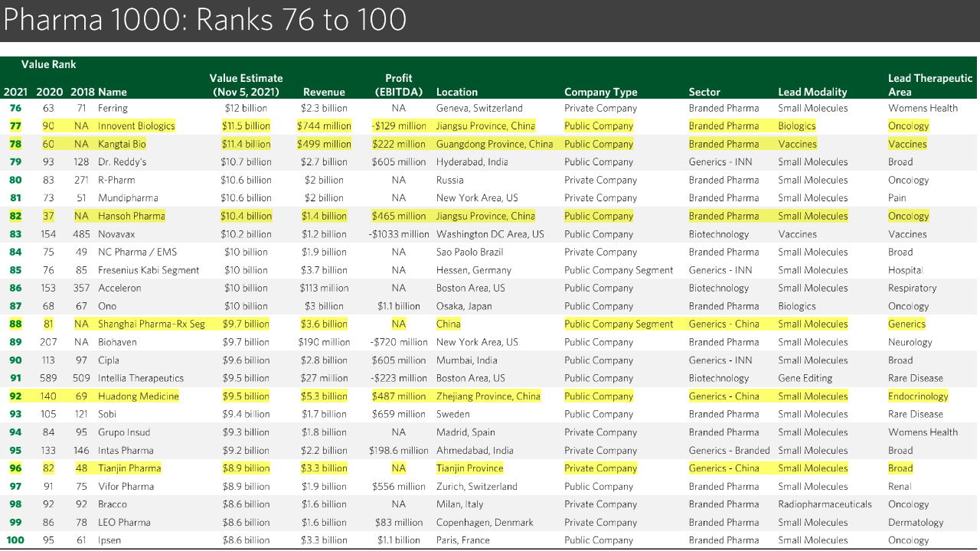
Task: Click the 'Intellia Therapeutics' row name
Action: [141, 378]
